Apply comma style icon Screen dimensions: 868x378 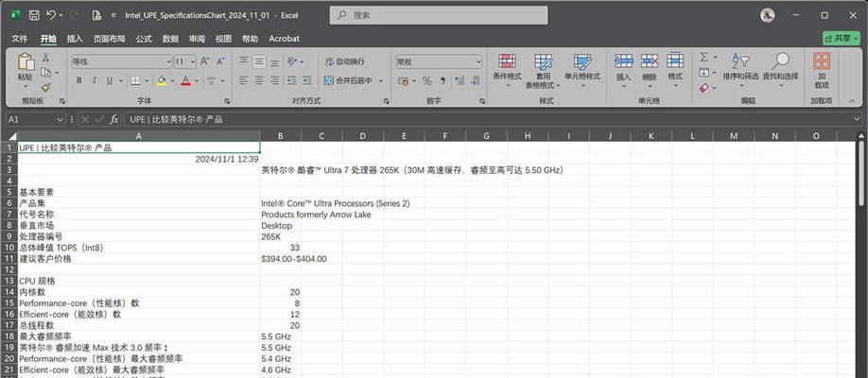point(443,81)
